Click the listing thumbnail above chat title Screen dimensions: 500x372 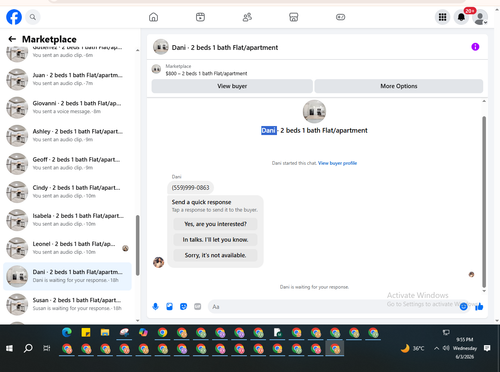tap(314, 111)
